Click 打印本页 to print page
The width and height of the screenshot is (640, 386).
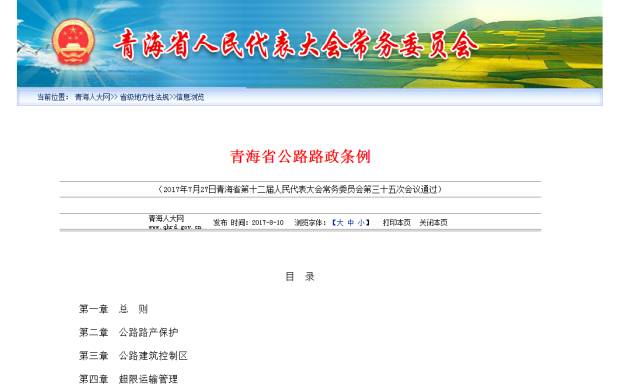[396, 223]
